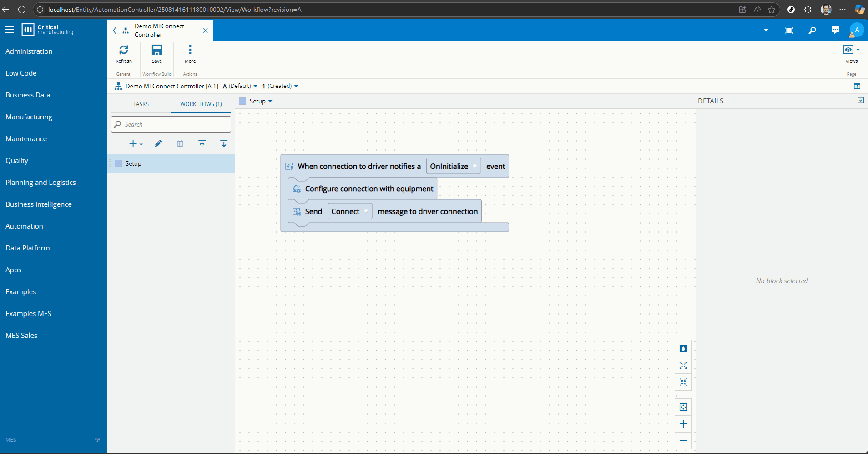Open Maintenance in sidebar
Image resolution: width=868 pixels, height=454 pixels.
coord(26,139)
